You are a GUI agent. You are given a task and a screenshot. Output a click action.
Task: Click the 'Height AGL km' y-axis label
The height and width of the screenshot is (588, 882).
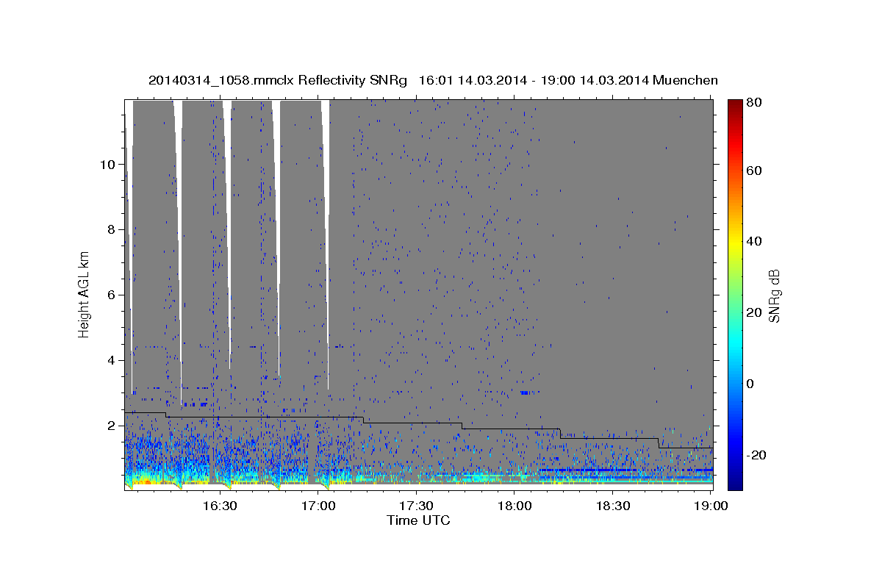pos(84,295)
